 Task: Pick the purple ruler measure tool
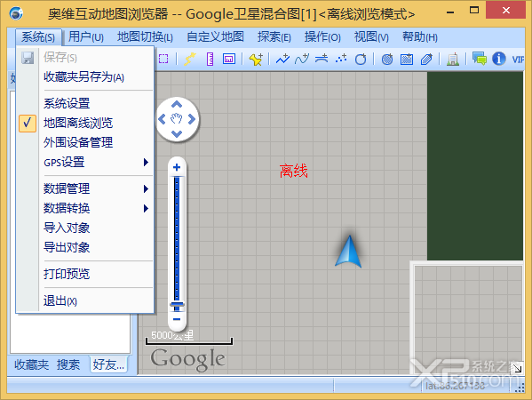point(210,59)
